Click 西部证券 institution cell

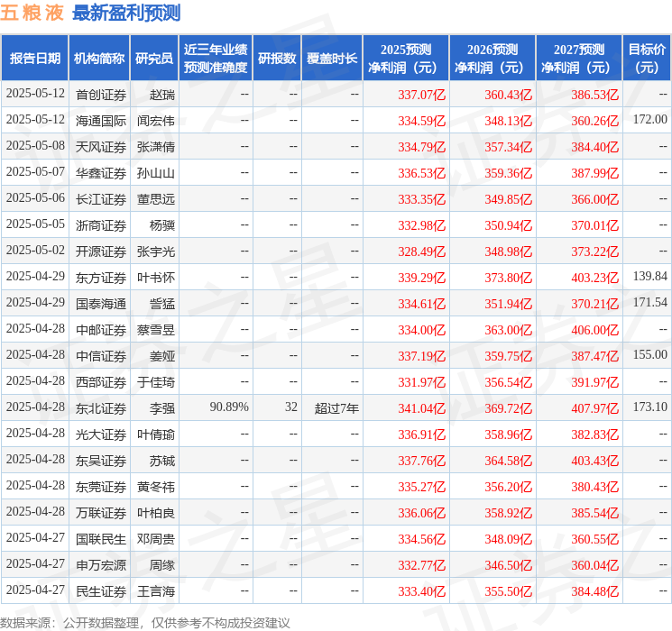[101, 382]
